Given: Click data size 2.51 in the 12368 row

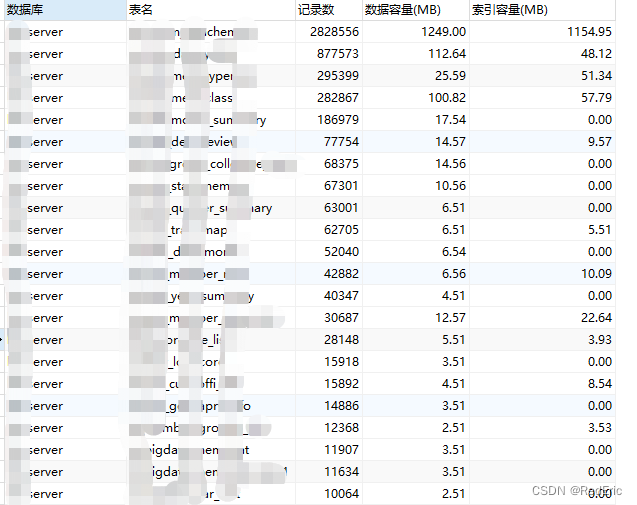Looking at the screenshot, I should (454, 427).
